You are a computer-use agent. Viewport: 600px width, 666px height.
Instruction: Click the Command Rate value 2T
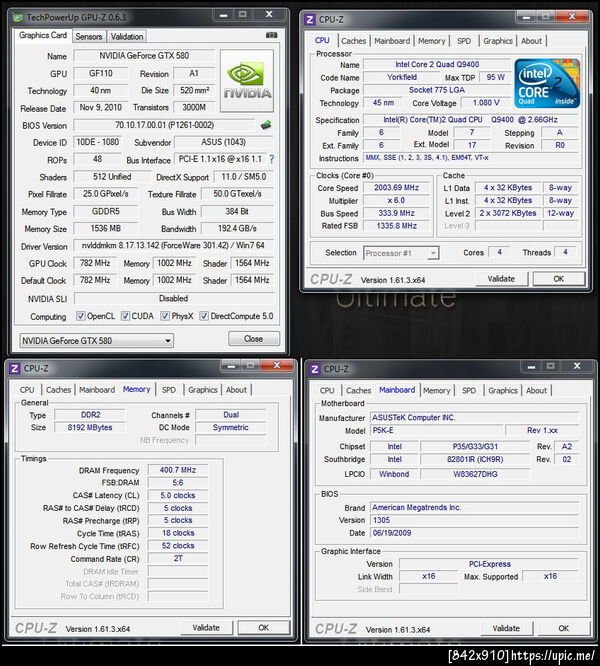click(x=178, y=559)
